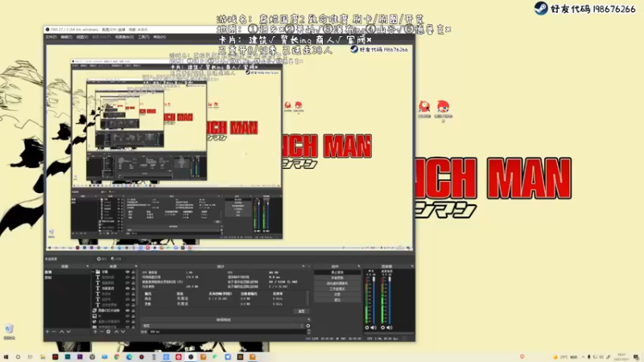Hide the only visible text source's eye
This screenshot has width=644, height=362.
coord(127,289)
